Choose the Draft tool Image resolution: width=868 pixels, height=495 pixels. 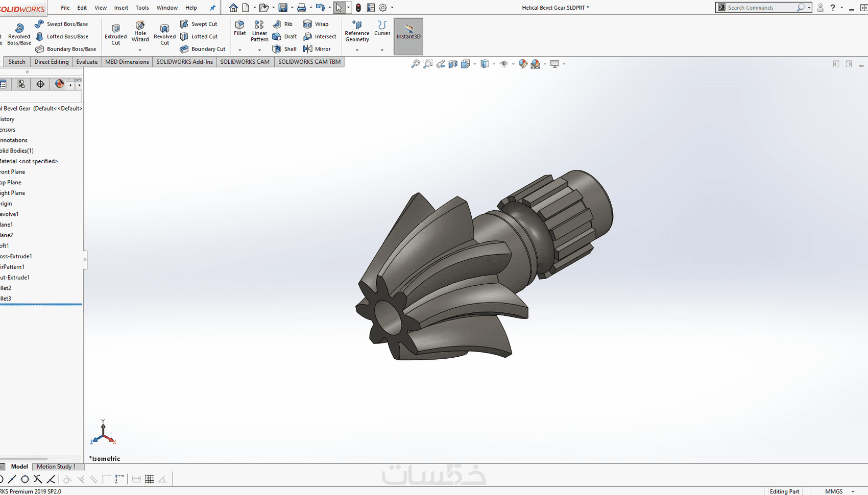tap(285, 37)
